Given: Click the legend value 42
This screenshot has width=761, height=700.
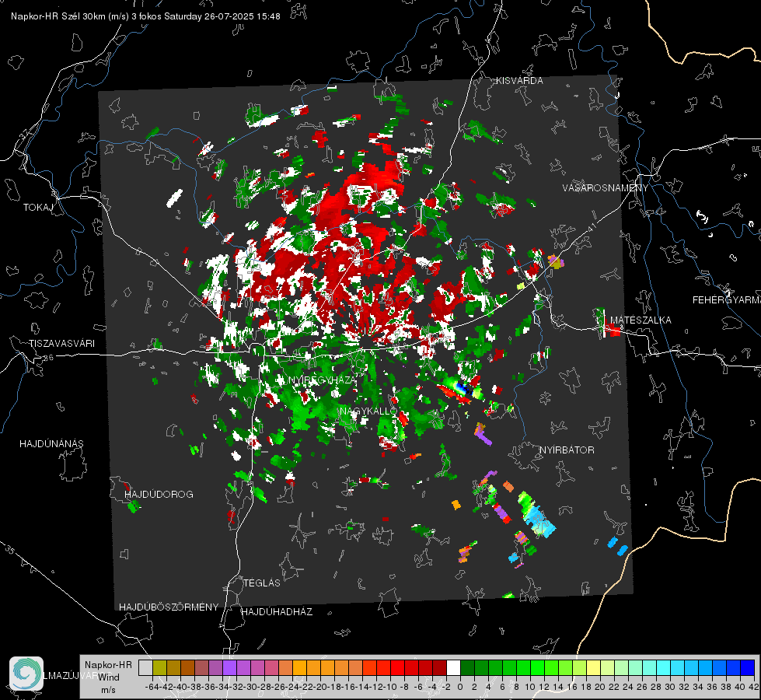Looking at the screenshot, I should (754, 687).
